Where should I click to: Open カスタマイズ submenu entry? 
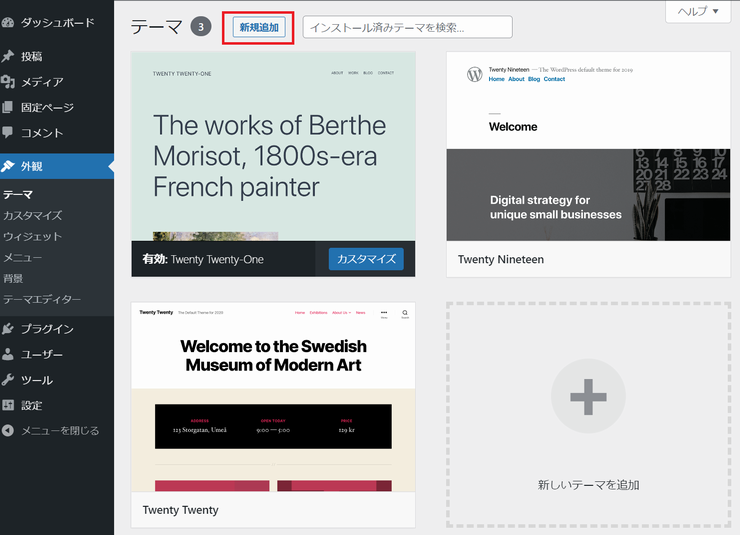33,216
